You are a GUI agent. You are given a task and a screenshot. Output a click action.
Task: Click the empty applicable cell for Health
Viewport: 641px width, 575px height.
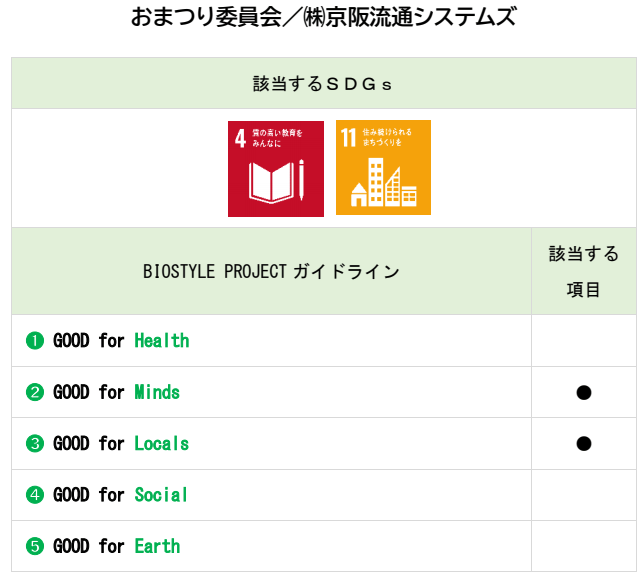(x=584, y=341)
